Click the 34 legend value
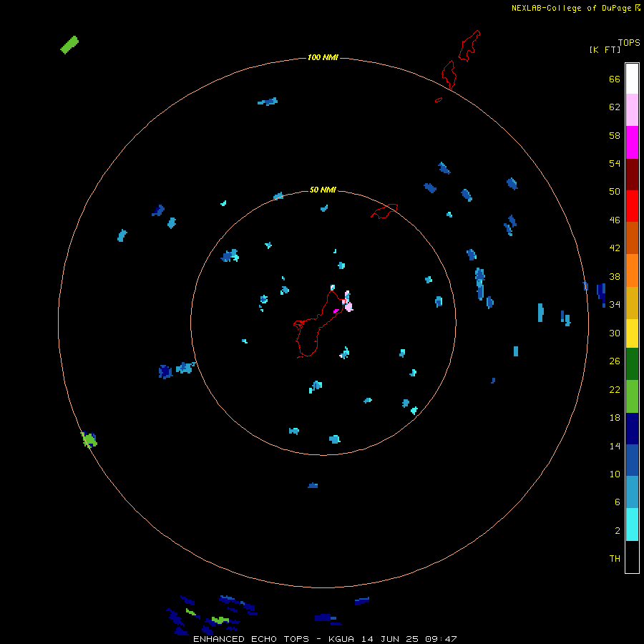644x644 pixels. (615, 305)
